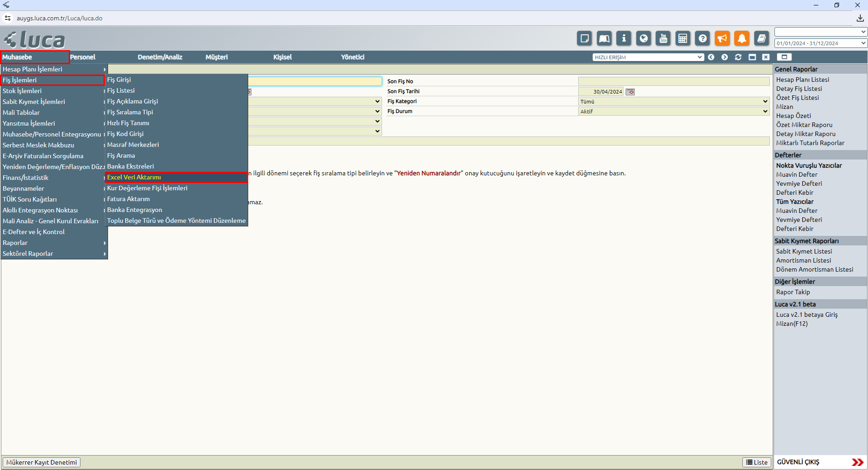868x470 pixels.
Task: Open Hesap Planı Listesi report link
Action: [x=802, y=80]
